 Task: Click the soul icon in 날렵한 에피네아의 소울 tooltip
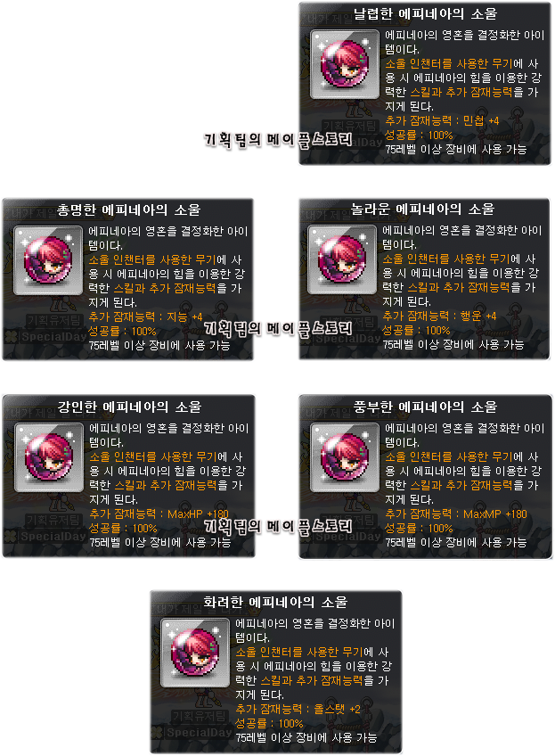point(344,64)
